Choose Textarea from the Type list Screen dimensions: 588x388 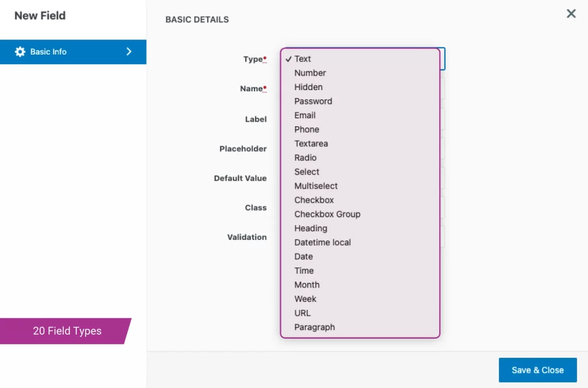[x=311, y=143]
